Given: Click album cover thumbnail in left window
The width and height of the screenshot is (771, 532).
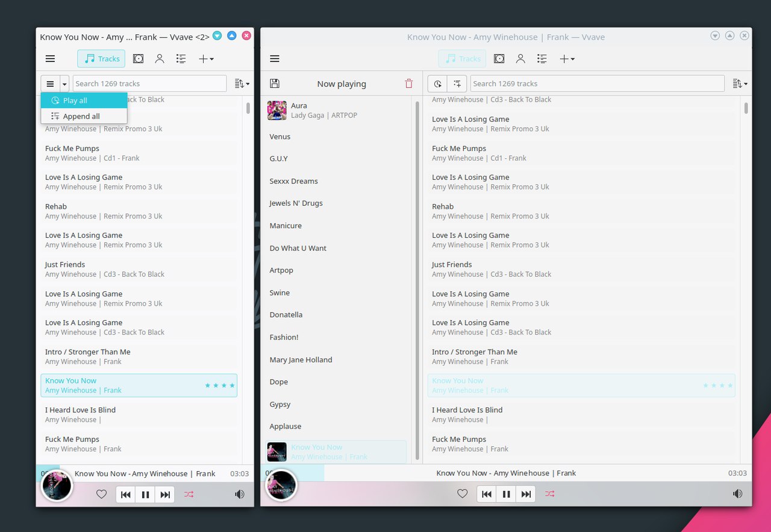Looking at the screenshot, I should coord(57,485).
